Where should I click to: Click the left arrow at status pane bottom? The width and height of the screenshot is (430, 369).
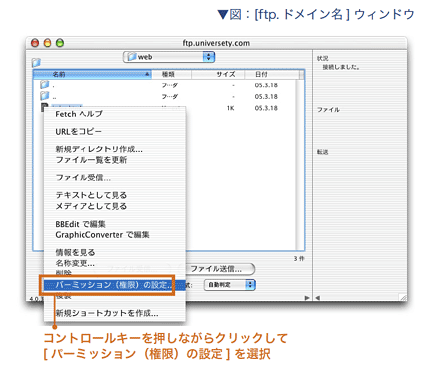point(318,298)
